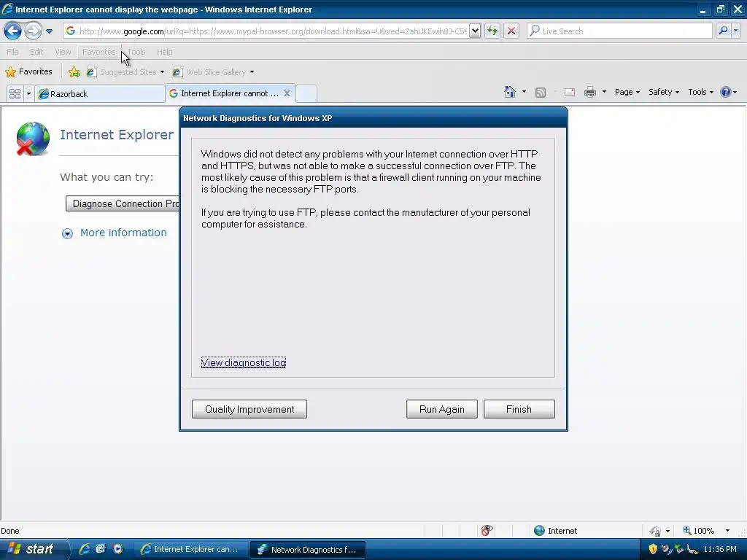Image resolution: width=747 pixels, height=560 pixels.
Task: Click the Internet security zone indicator
Action: [555, 531]
